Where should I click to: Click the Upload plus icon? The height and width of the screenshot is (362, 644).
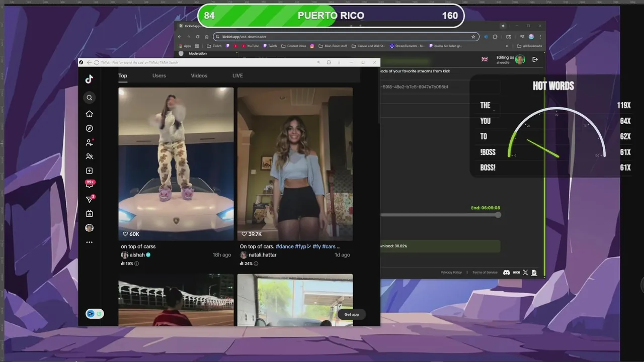coord(90,171)
